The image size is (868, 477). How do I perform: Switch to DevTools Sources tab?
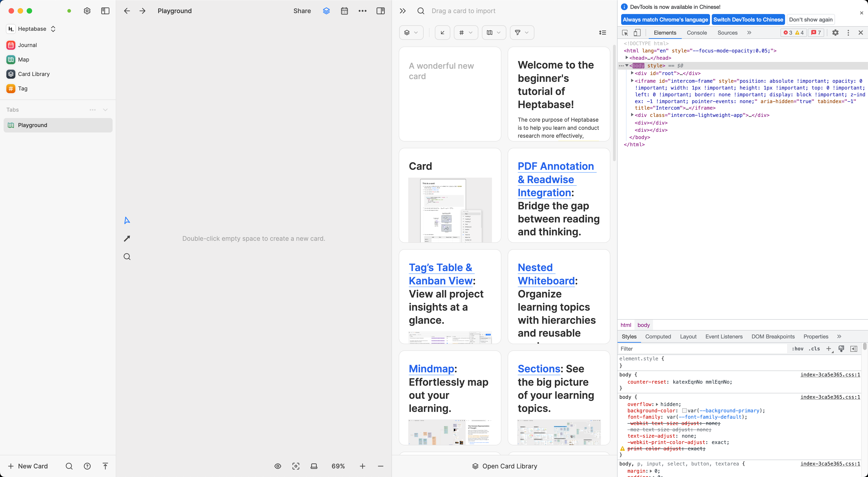[x=727, y=33]
